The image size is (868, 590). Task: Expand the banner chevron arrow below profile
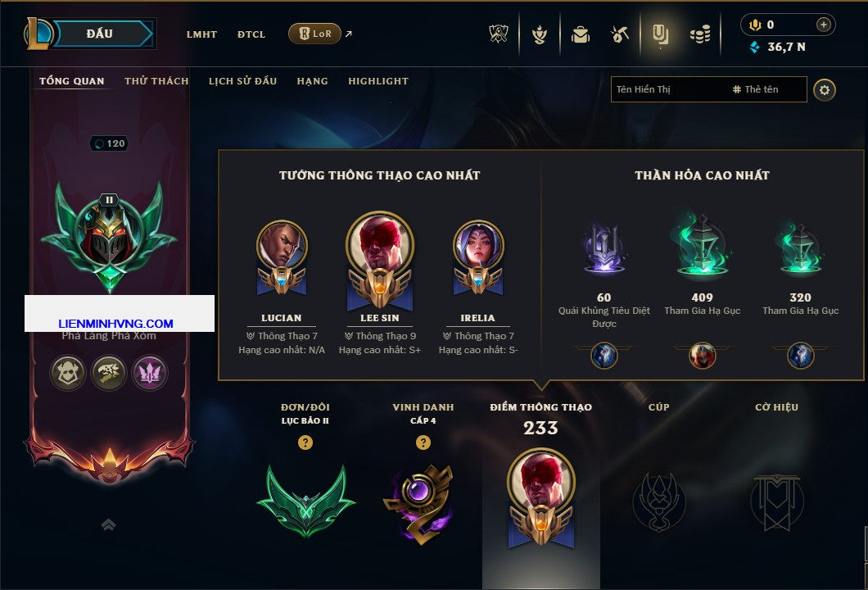click(x=108, y=524)
